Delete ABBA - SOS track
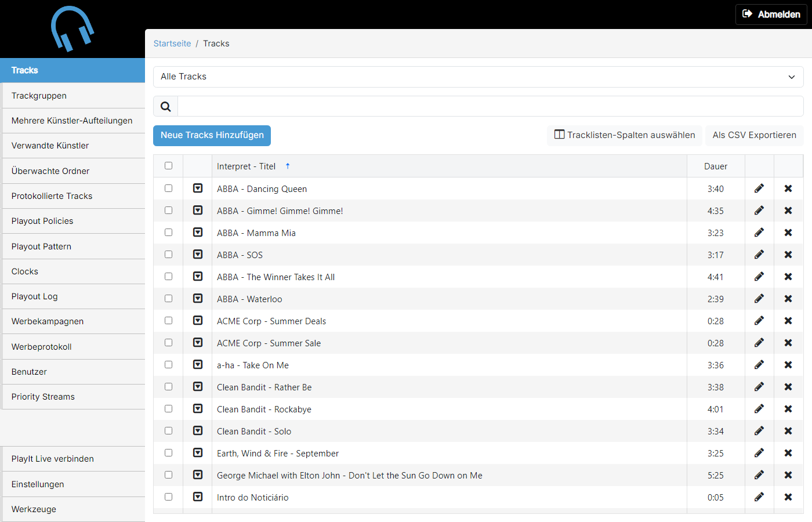The image size is (812, 522). click(x=788, y=255)
